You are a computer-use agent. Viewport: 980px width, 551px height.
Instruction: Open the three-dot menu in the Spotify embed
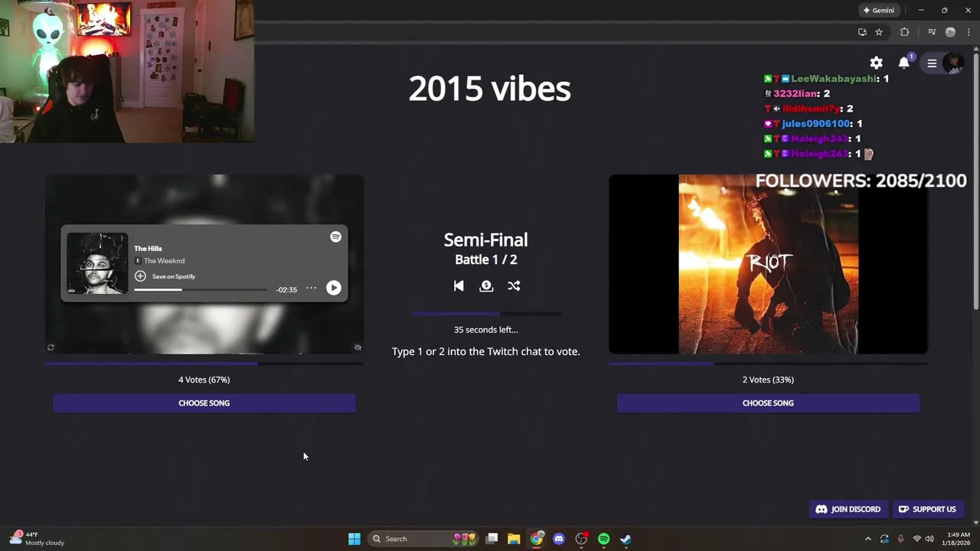[x=311, y=288]
